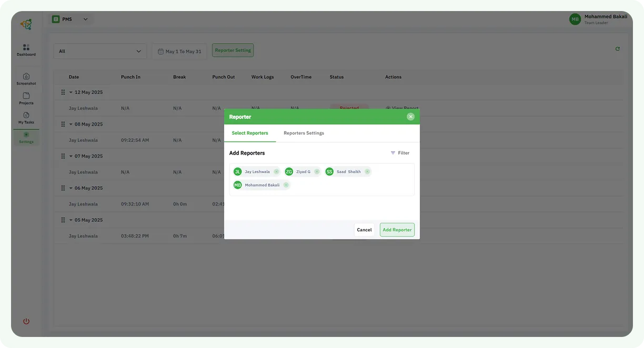Click the Actions column header
The image size is (644, 348).
point(393,77)
